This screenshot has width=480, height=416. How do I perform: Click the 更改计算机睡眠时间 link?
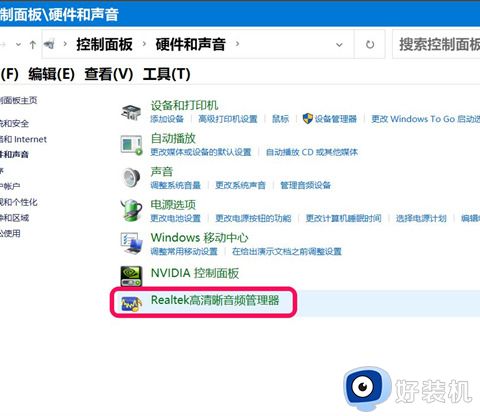click(x=344, y=218)
